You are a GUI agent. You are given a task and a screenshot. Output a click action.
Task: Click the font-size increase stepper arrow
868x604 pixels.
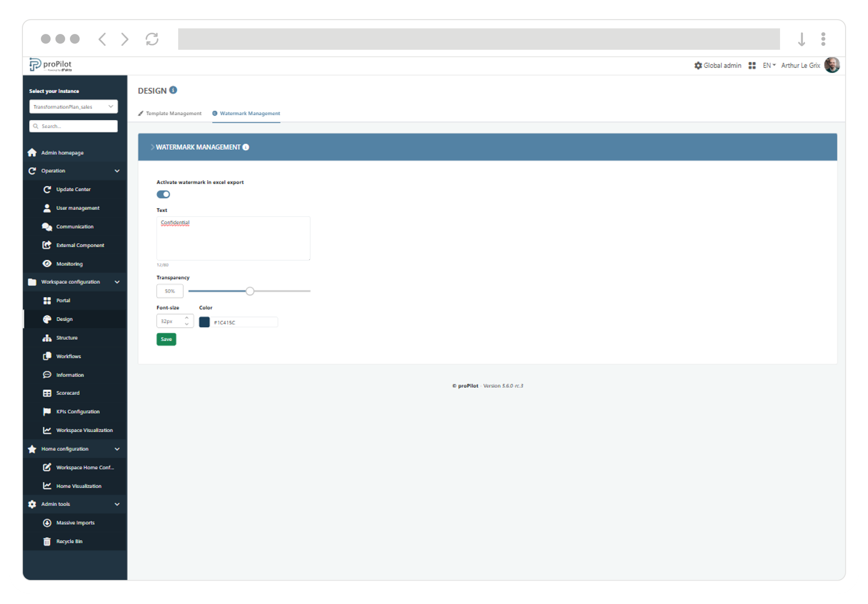coord(187,318)
